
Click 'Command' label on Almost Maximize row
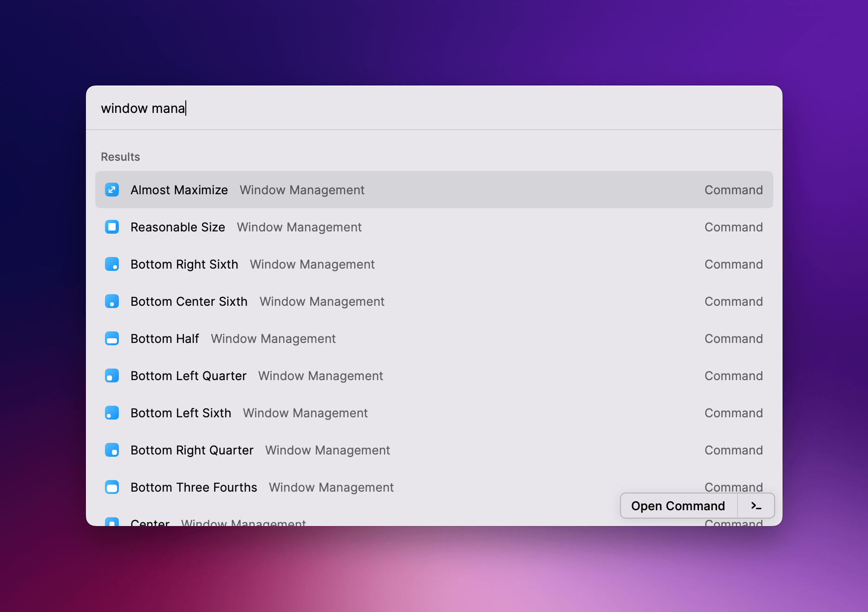pos(734,190)
